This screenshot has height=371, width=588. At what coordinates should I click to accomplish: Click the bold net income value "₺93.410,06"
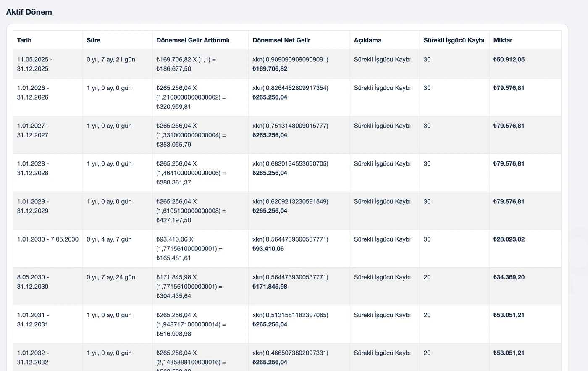pyautogui.click(x=268, y=248)
